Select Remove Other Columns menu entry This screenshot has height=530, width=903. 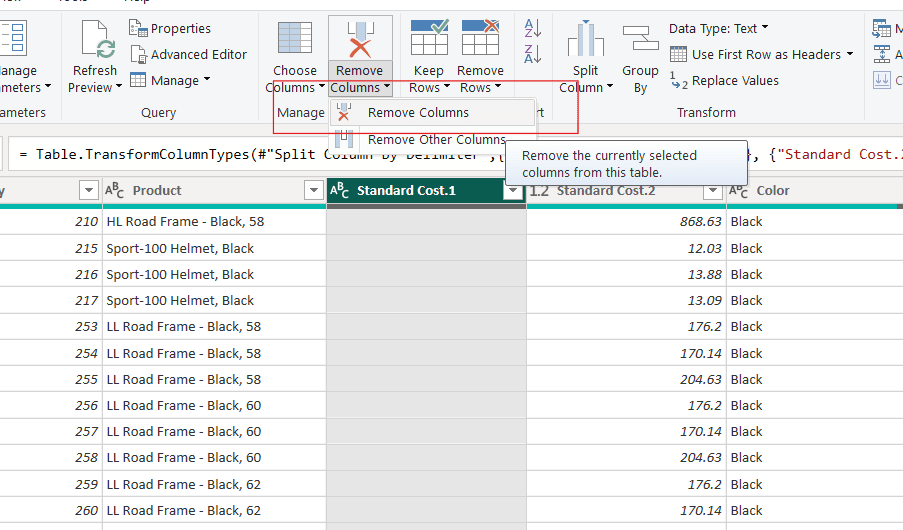432,139
